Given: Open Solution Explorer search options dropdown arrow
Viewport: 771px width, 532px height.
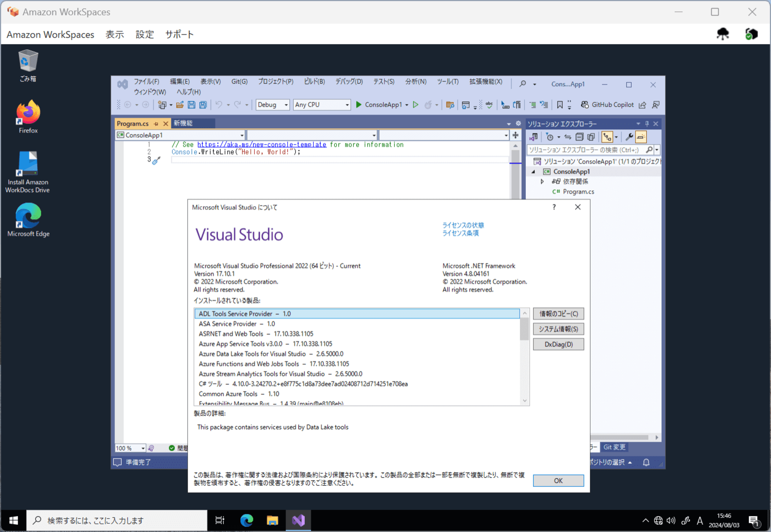Looking at the screenshot, I should [x=657, y=150].
